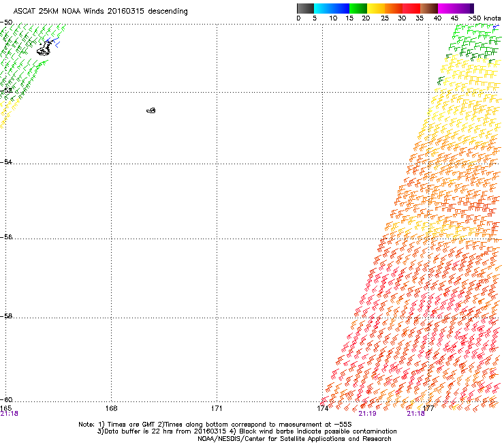Click the '>50 knots' legend label

484,18
